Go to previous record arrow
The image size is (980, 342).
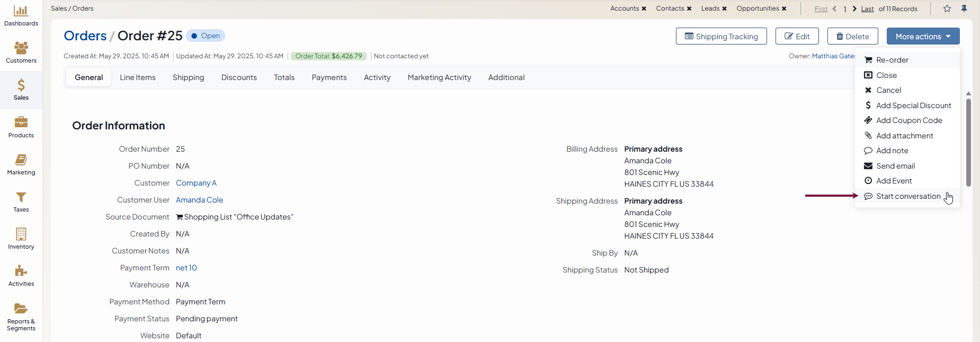click(835, 8)
